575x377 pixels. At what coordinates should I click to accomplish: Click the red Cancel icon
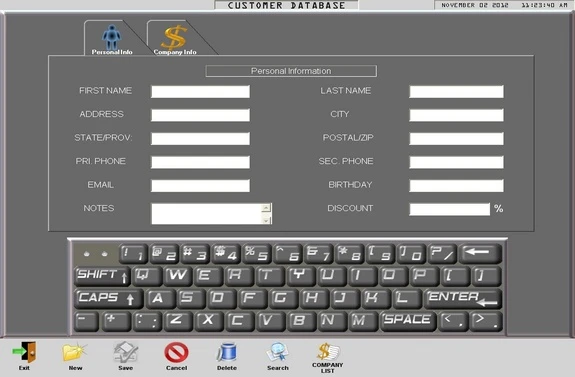pyautogui.click(x=176, y=352)
